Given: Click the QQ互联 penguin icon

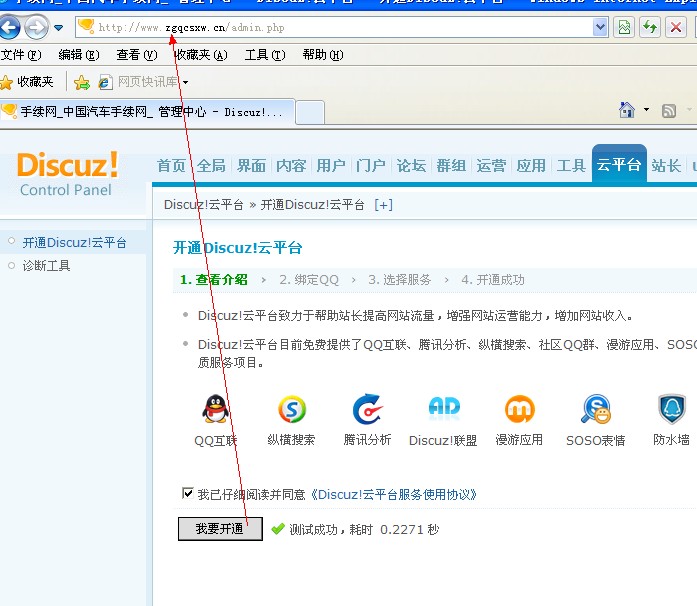Looking at the screenshot, I should tap(216, 409).
